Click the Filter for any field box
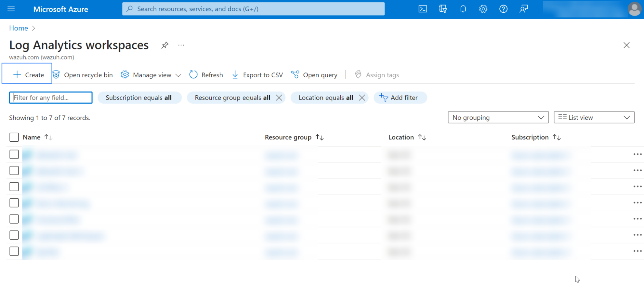Screen dimensions: 644x306 (51, 98)
